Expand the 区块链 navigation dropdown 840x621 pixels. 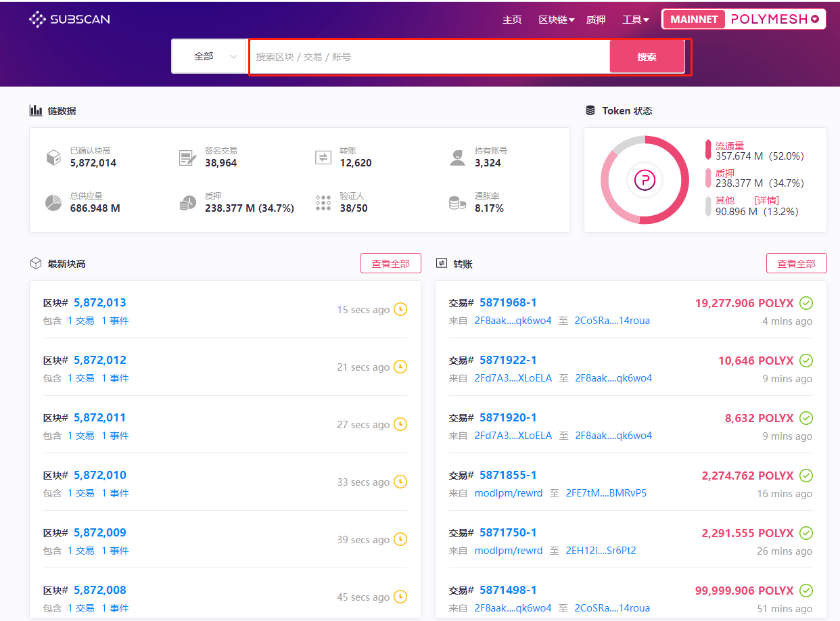pyautogui.click(x=556, y=20)
